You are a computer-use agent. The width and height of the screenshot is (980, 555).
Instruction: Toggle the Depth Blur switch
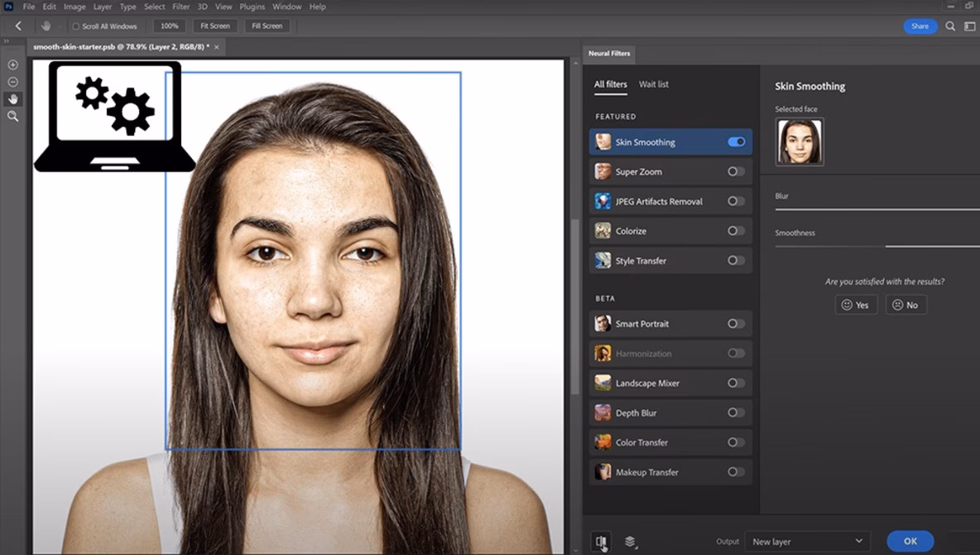click(735, 412)
